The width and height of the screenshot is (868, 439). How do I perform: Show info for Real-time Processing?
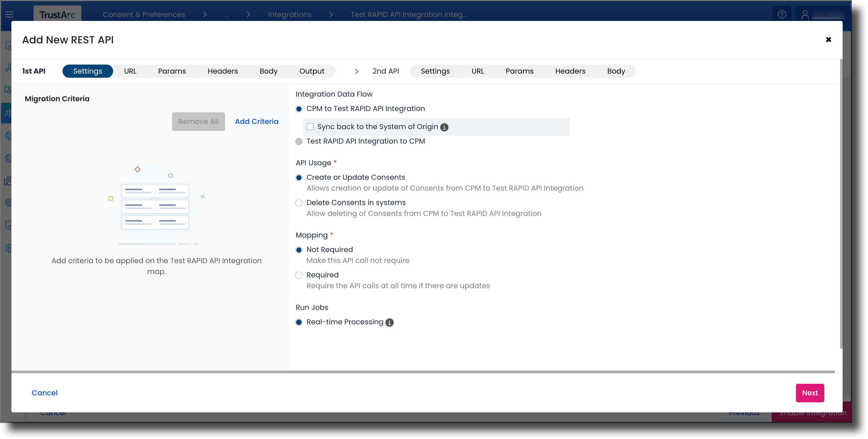(x=390, y=323)
